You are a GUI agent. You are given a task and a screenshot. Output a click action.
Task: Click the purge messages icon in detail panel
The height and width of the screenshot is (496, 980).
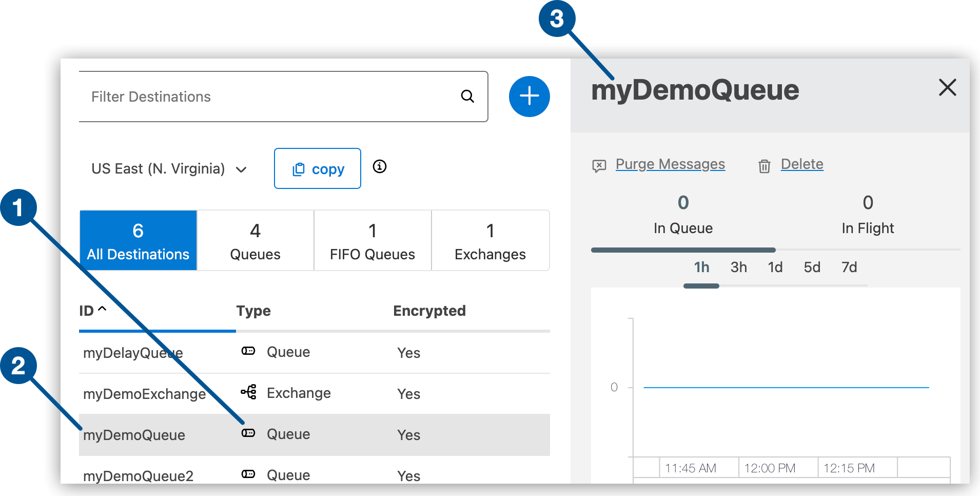click(599, 165)
